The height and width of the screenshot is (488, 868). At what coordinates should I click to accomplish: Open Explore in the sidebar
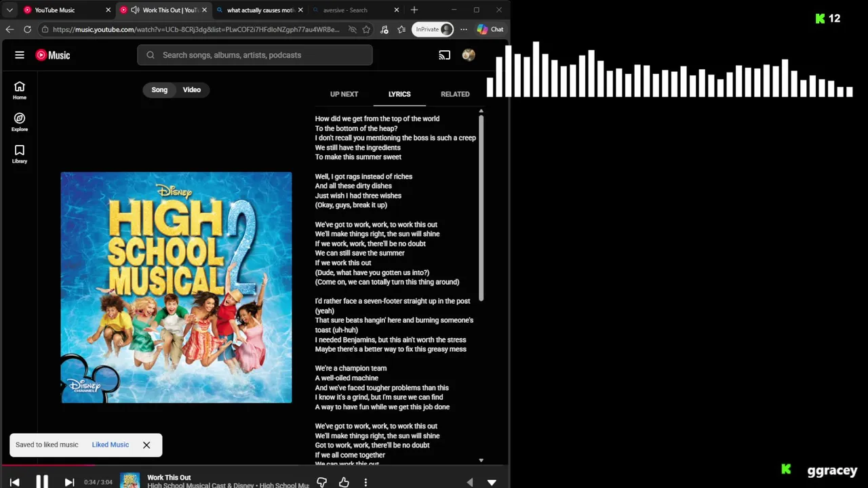[x=20, y=122]
